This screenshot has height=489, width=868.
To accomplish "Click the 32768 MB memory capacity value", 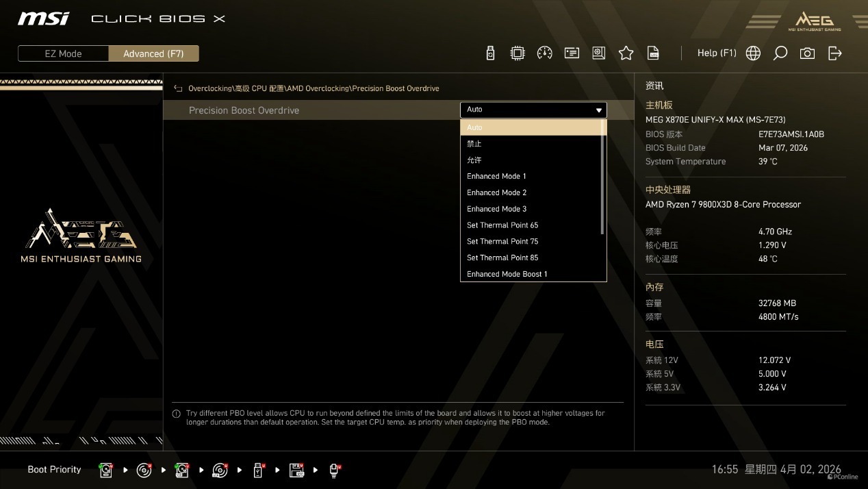I will pyautogui.click(x=777, y=303).
